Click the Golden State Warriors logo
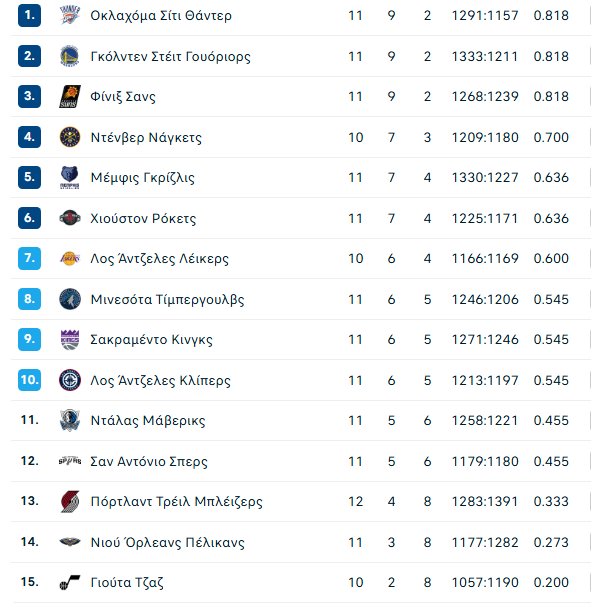This screenshot has width=591, height=613. point(70,56)
